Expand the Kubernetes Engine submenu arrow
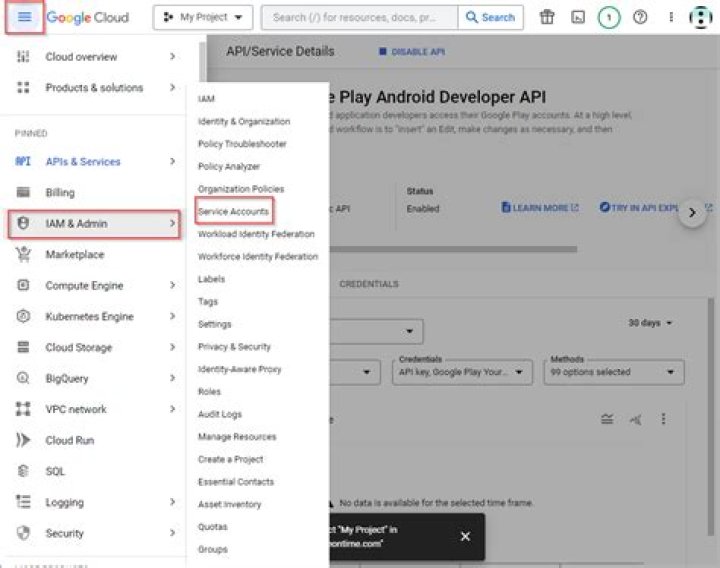The height and width of the screenshot is (568, 720). [173, 316]
